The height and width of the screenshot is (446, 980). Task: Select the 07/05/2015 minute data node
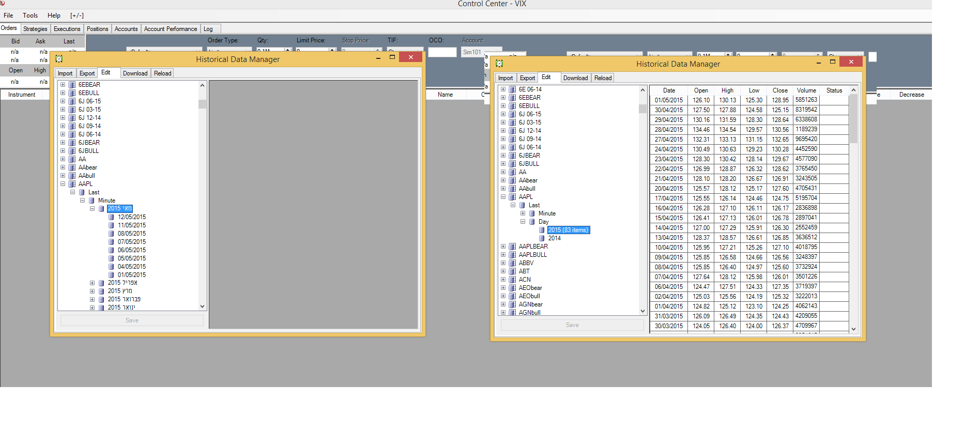tap(132, 242)
